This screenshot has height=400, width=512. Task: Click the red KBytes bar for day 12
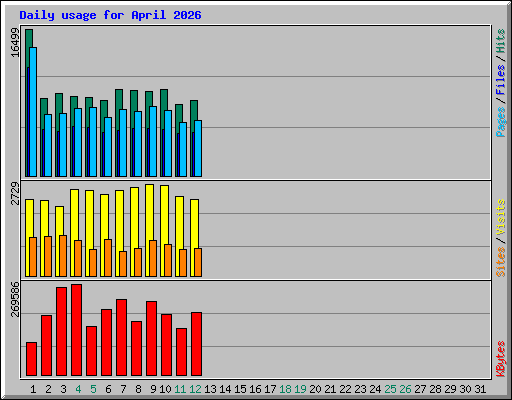coord(196,344)
